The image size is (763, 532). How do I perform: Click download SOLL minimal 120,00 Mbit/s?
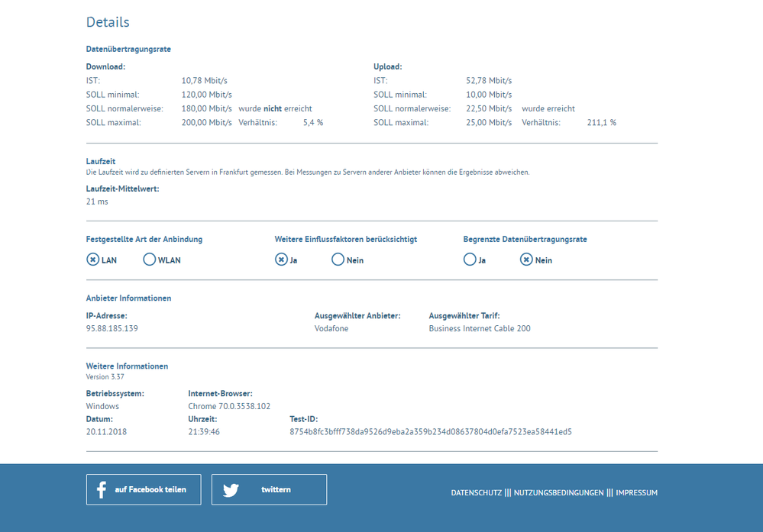(x=207, y=95)
